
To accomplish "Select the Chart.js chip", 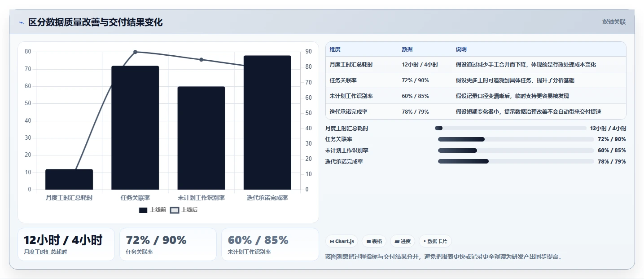I will tap(342, 241).
